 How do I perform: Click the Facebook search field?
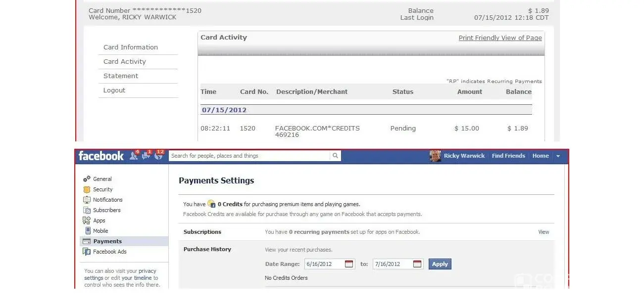tap(249, 156)
